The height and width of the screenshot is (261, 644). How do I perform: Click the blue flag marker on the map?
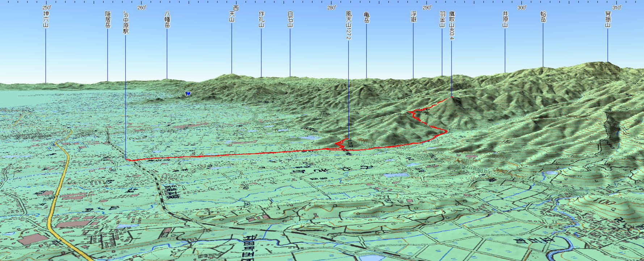tap(188, 93)
